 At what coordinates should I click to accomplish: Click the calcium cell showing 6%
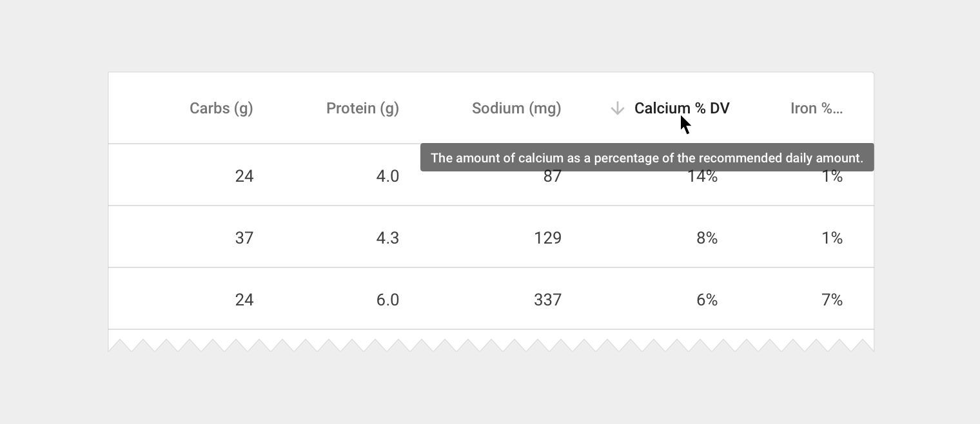(x=707, y=300)
